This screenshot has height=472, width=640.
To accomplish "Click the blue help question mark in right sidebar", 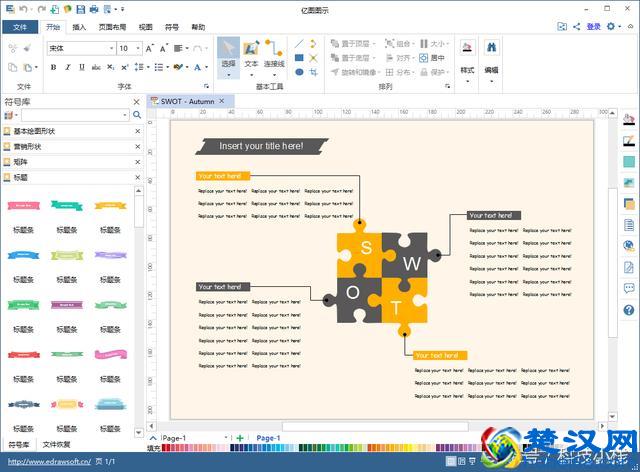I will [x=629, y=310].
